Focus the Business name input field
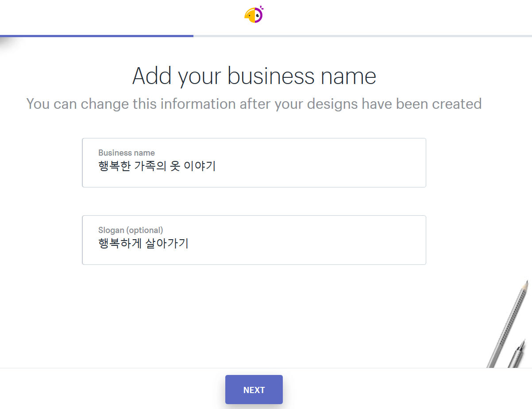532x409 pixels. (x=254, y=163)
